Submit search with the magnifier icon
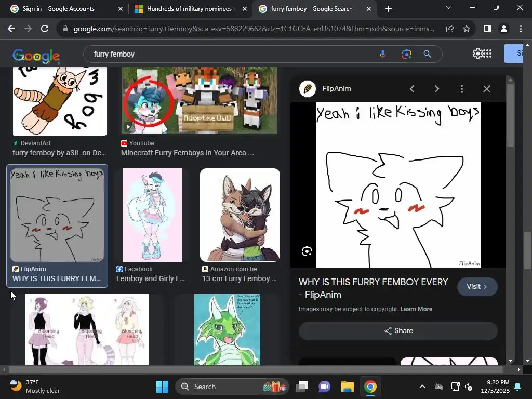The image size is (532, 399). (427, 54)
